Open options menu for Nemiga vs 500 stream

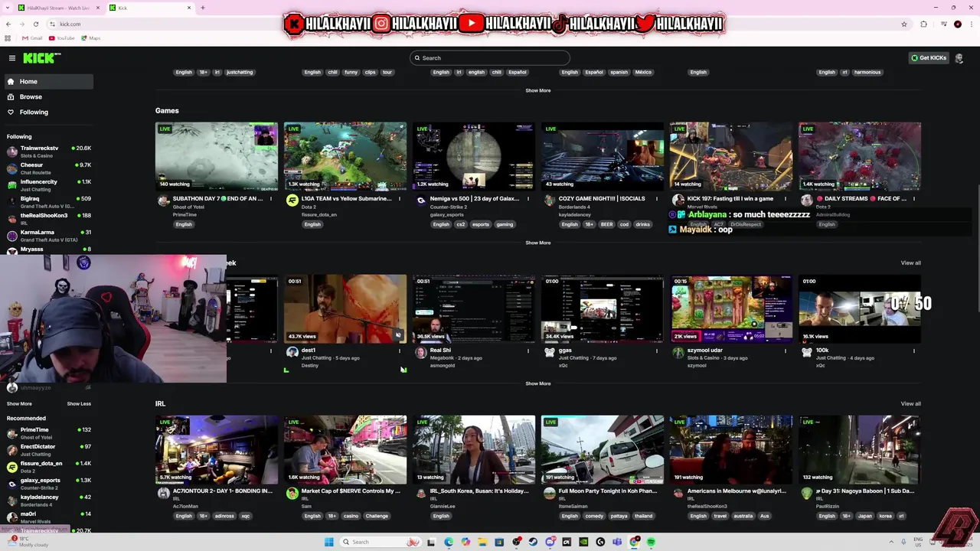tap(528, 199)
